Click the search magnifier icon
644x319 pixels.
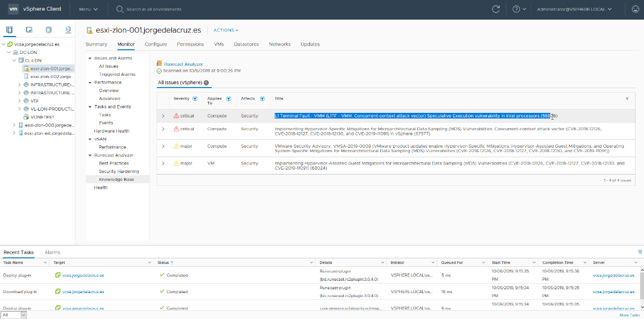[120, 9]
